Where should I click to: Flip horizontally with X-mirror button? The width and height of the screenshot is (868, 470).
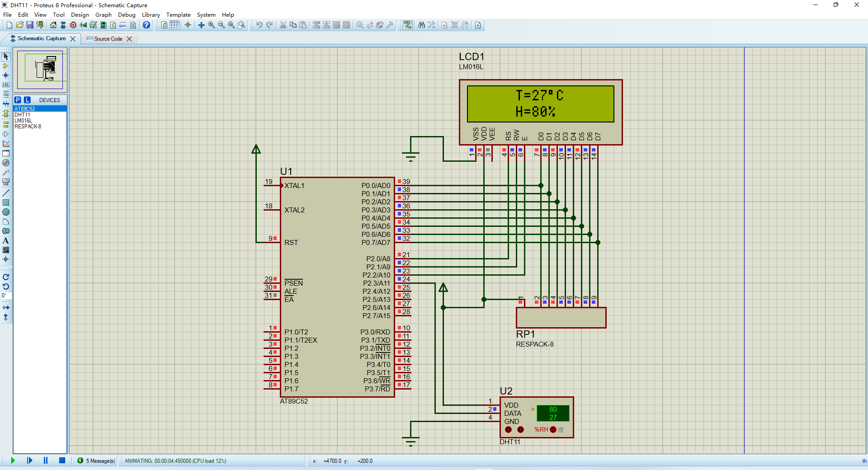coord(6,308)
